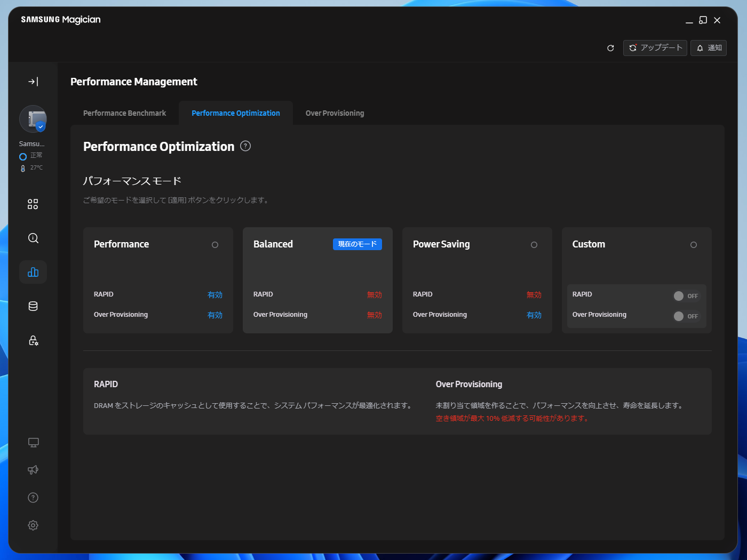The height and width of the screenshot is (560, 747).
Task: Open the data security lock icon
Action: [33, 340]
